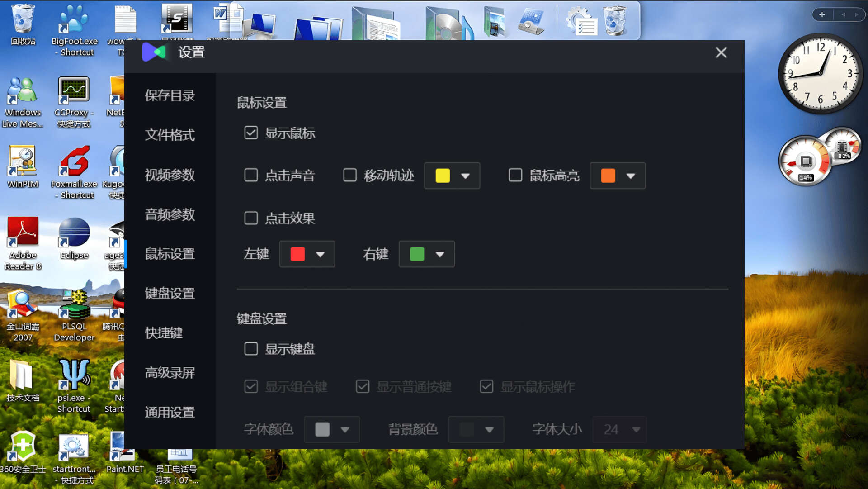Image resolution: width=868 pixels, height=489 pixels.
Task: Enable 点击声音 checkbox
Action: (x=251, y=175)
